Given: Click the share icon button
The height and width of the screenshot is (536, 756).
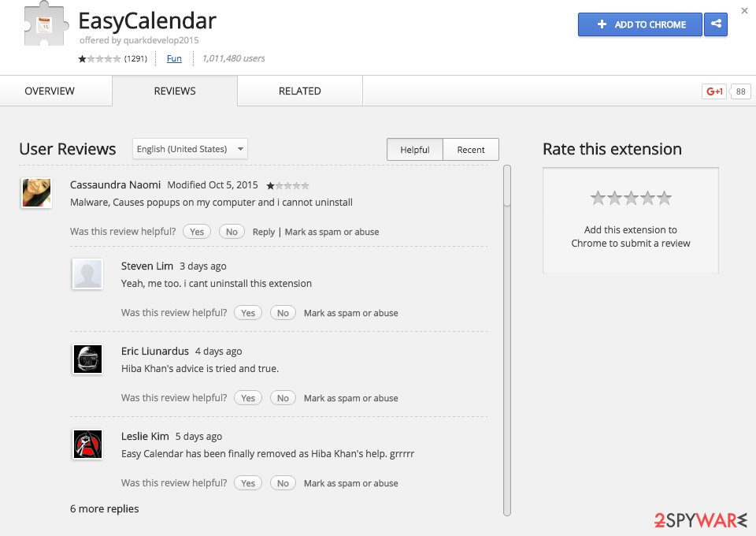Looking at the screenshot, I should pos(716,24).
